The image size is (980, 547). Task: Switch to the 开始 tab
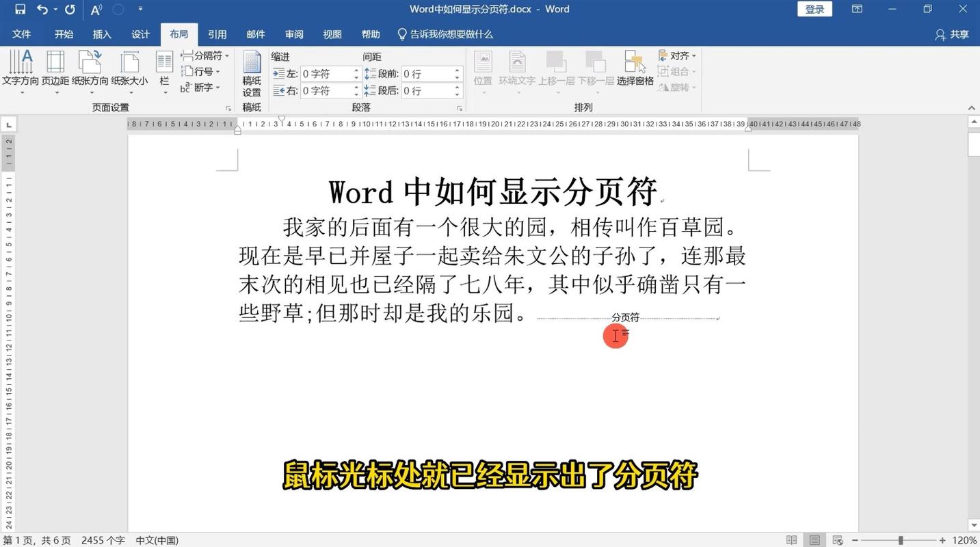coord(64,34)
